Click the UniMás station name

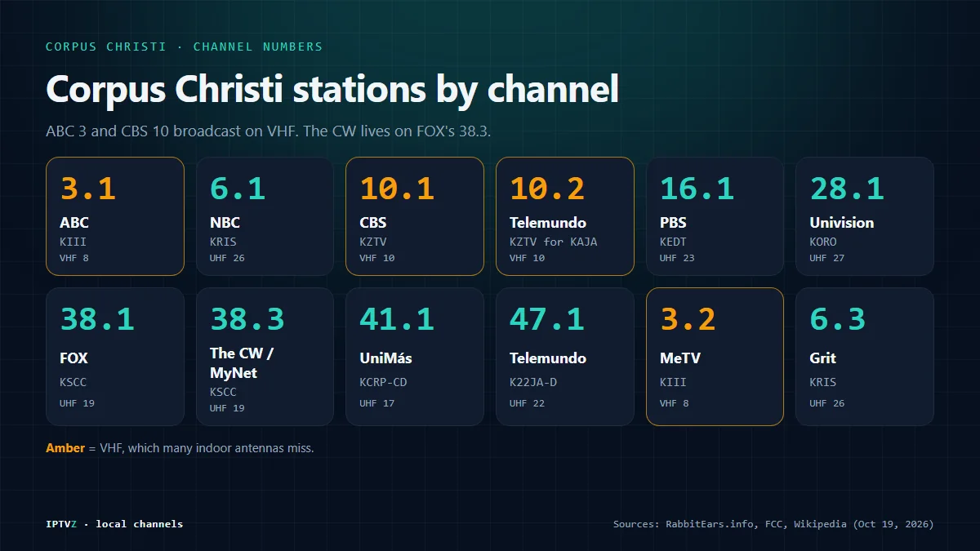(385, 358)
